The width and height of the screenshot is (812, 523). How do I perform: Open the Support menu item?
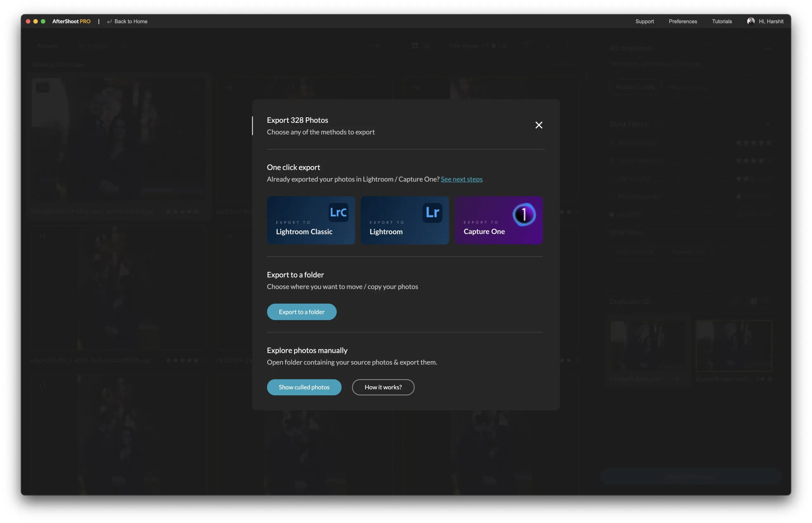pos(645,22)
